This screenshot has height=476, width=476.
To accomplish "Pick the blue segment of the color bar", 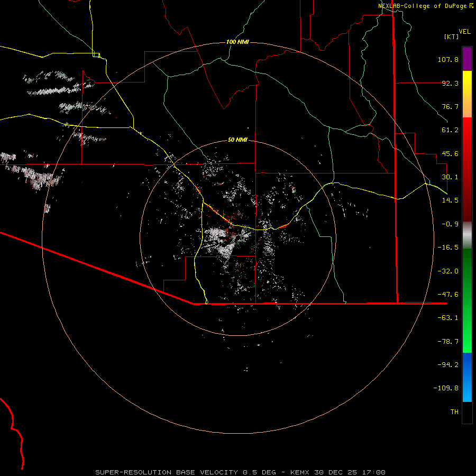I will pos(467,377).
